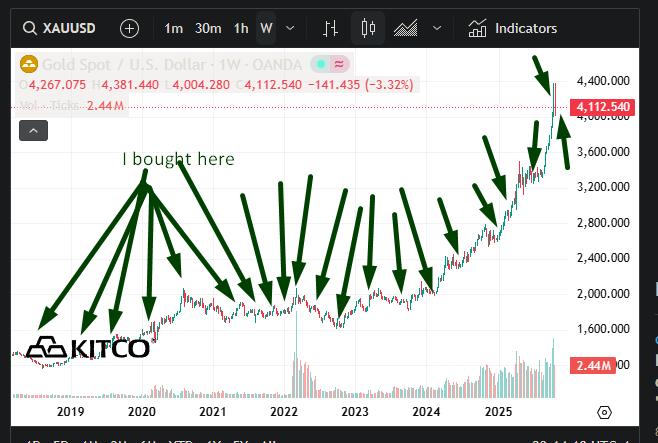The height and width of the screenshot is (443, 658).
Task: Select the 30m timeframe
Action: [208, 29]
